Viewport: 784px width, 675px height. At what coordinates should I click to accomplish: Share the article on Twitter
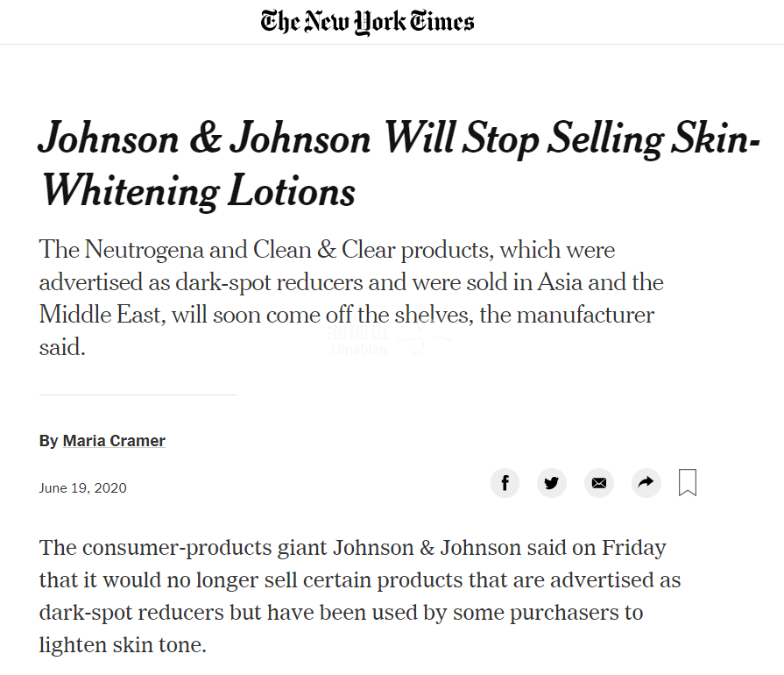tap(552, 482)
